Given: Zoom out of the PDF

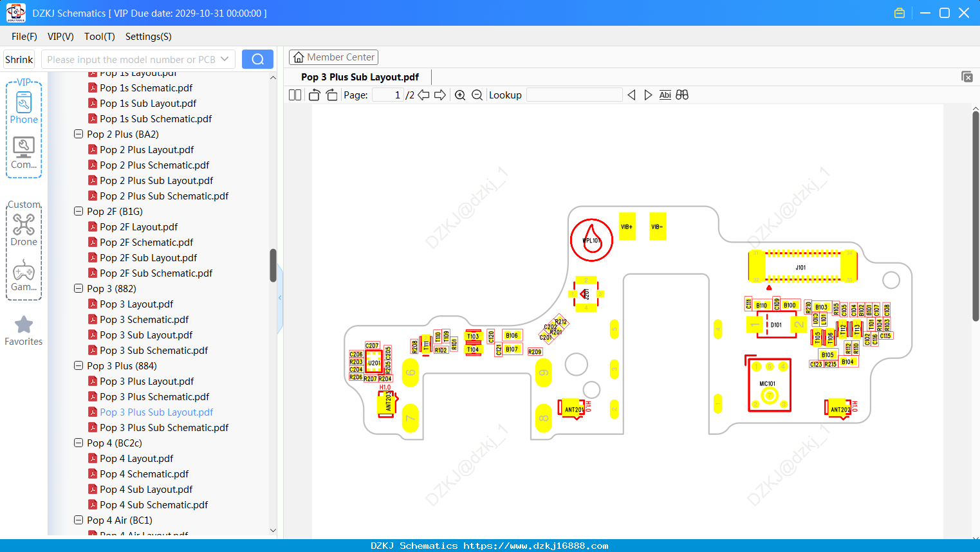Looking at the screenshot, I should (x=477, y=95).
